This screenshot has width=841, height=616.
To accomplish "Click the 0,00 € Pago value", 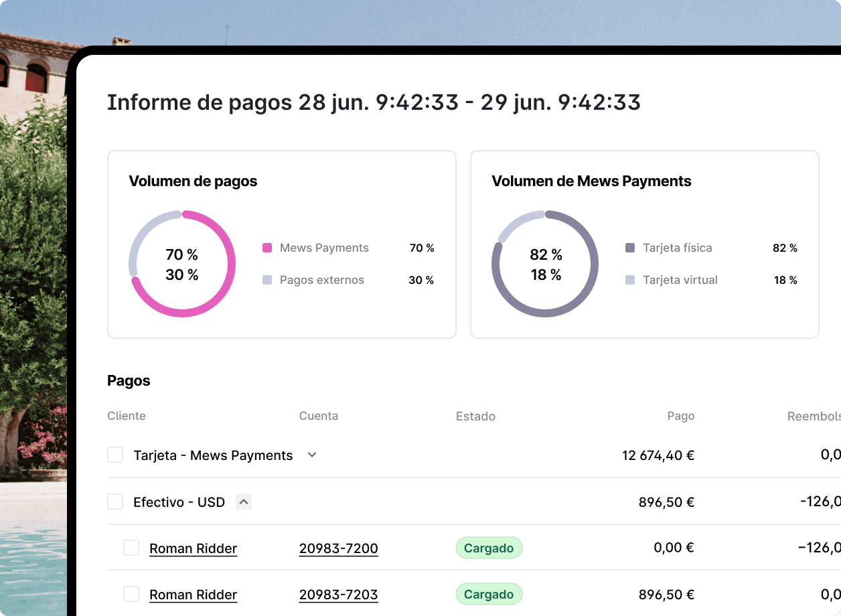I will 674,548.
